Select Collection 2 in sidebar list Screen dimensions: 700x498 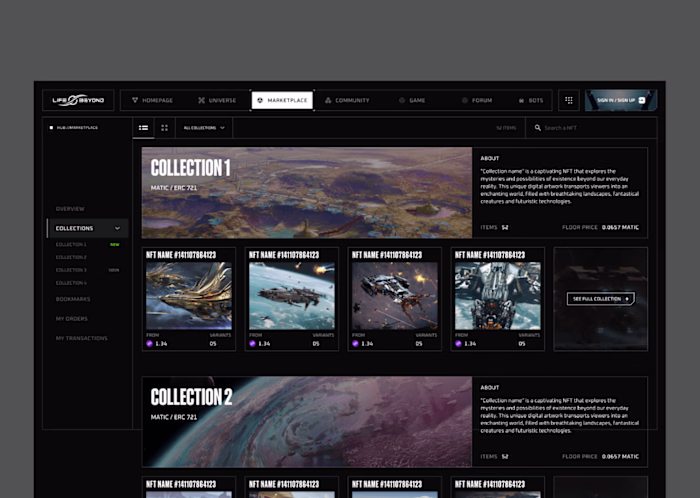71,257
